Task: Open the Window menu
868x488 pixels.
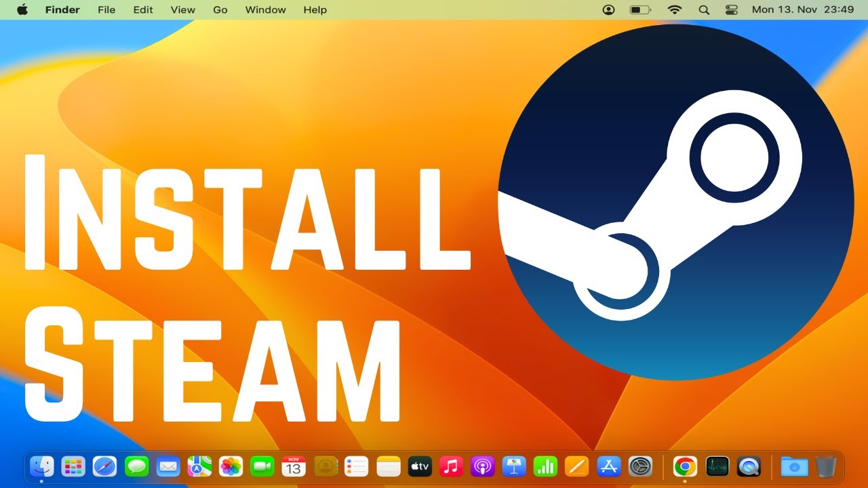Action: (266, 9)
